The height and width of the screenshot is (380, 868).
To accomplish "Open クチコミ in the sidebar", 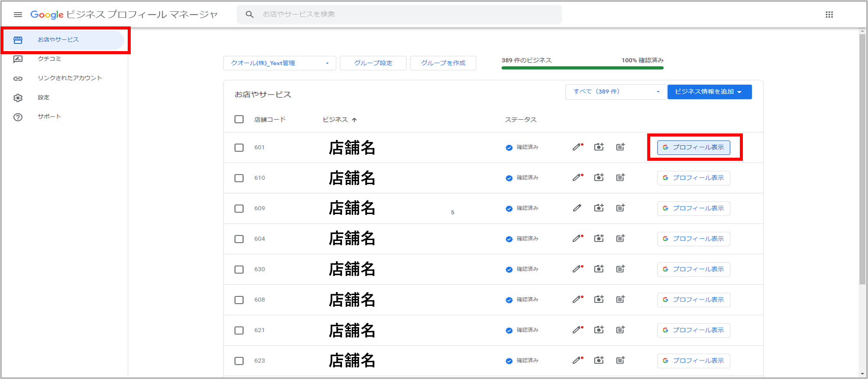I will tap(49, 59).
